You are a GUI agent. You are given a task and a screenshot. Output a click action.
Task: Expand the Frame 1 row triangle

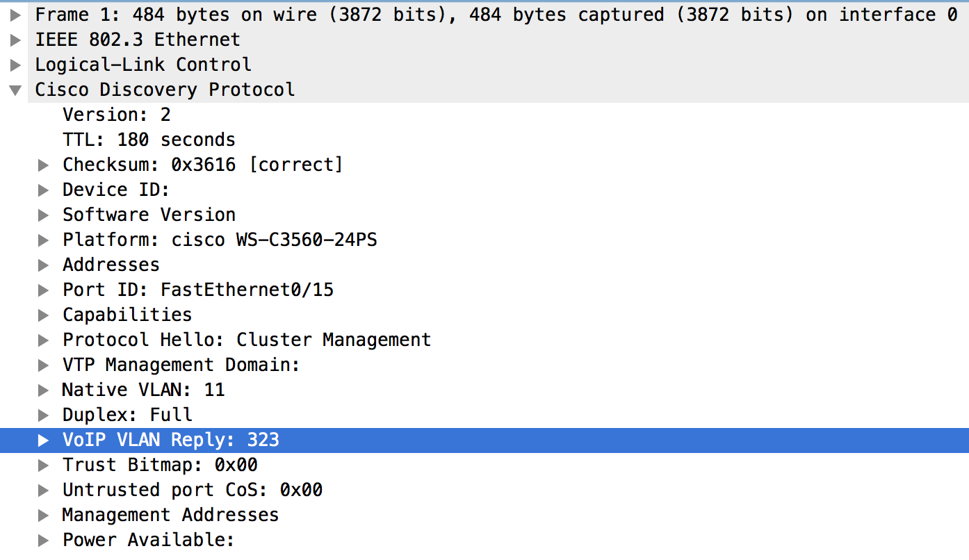pyautogui.click(x=15, y=15)
